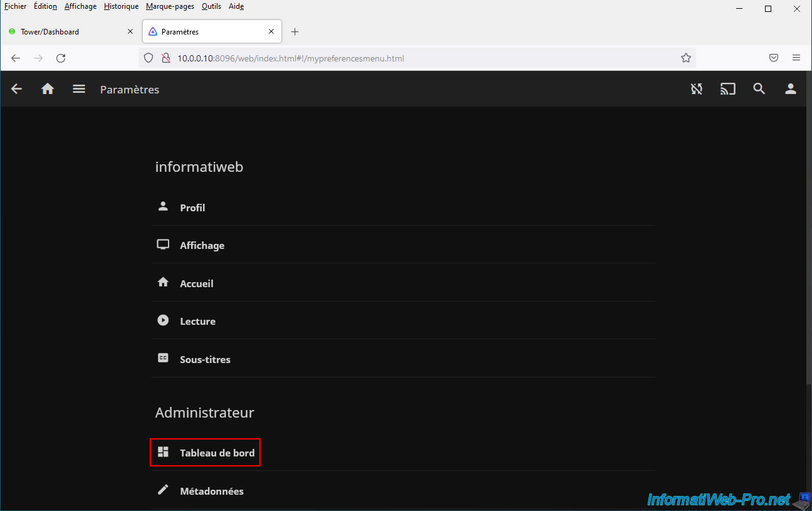Click the user profile icon in header

(x=790, y=89)
